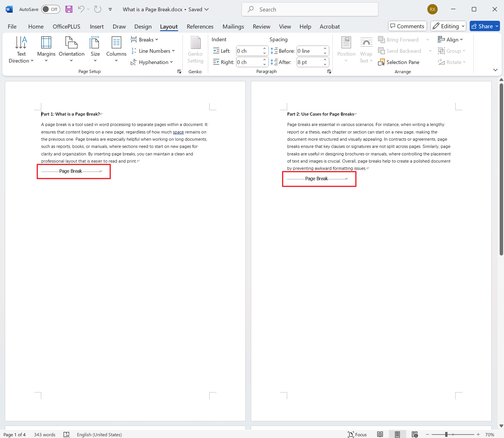Open the Breaks dropdown
This screenshot has width=504, height=438.
tap(144, 40)
